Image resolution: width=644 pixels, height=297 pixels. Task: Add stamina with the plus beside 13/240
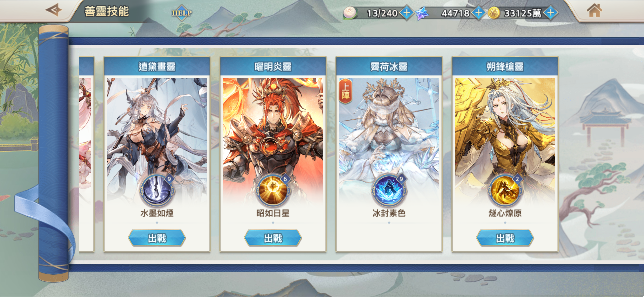tap(406, 13)
